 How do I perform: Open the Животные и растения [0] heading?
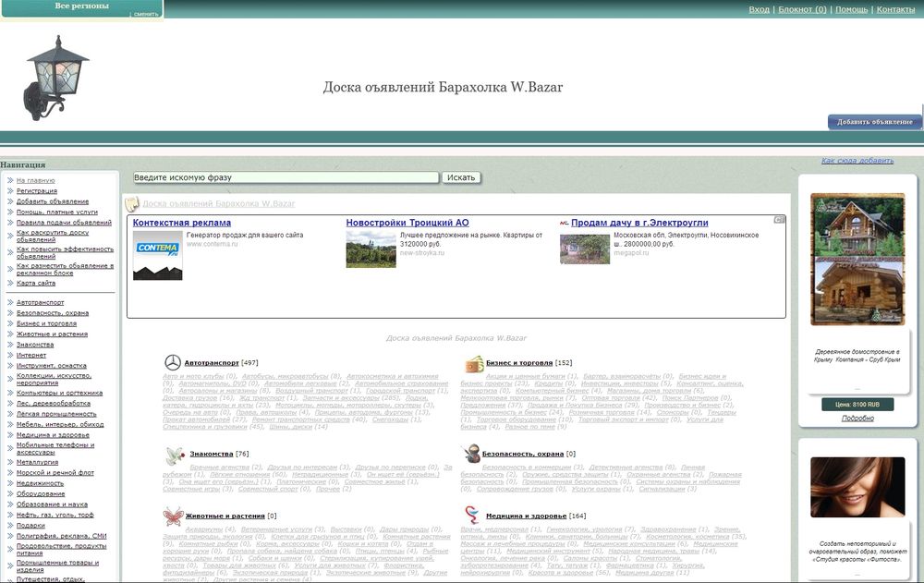pyautogui.click(x=225, y=516)
